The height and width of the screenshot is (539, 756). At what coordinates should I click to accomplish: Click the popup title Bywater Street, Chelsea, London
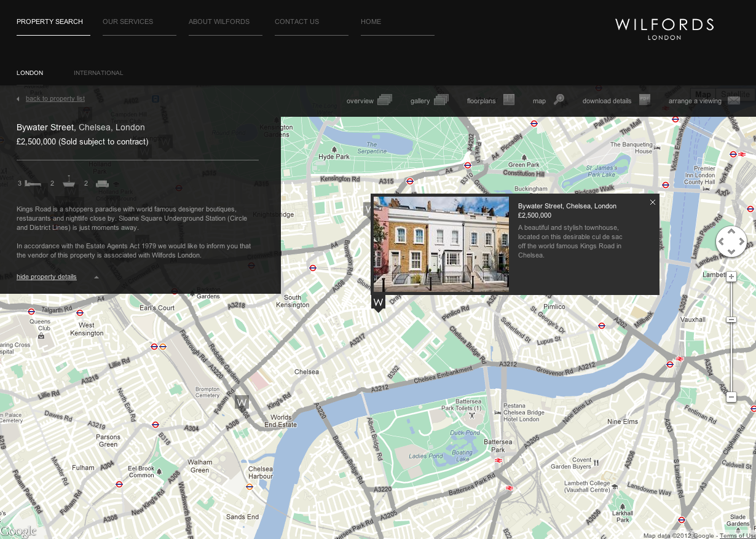click(567, 207)
